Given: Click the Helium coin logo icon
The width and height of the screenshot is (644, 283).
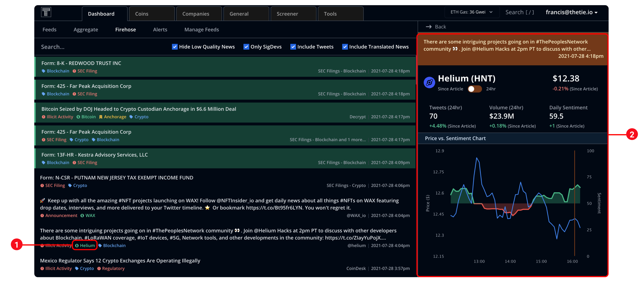Looking at the screenshot, I should tap(429, 82).
